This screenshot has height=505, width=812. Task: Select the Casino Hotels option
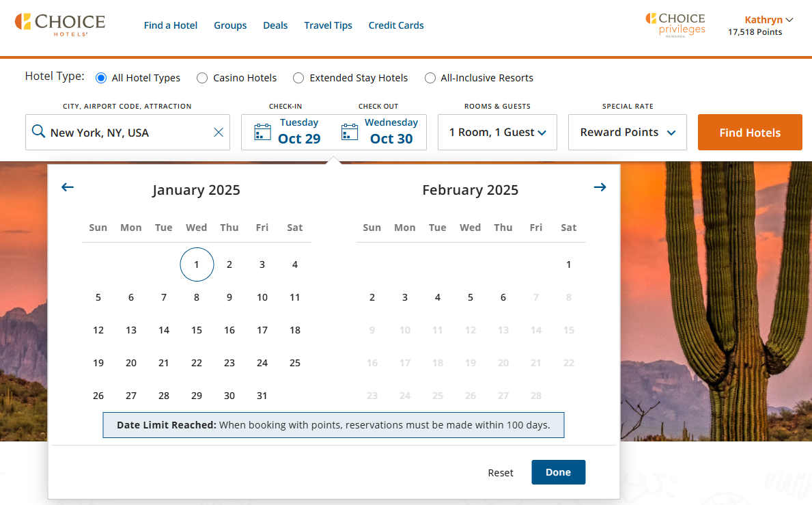(x=202, y=78)
